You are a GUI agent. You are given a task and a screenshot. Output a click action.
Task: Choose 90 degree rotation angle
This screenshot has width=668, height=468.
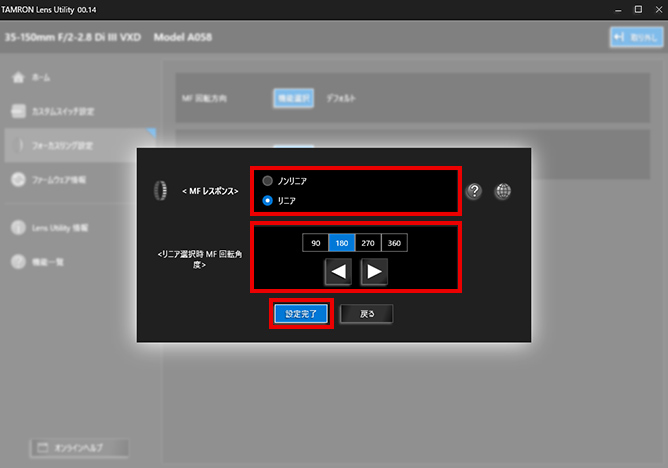click(315, 243)
